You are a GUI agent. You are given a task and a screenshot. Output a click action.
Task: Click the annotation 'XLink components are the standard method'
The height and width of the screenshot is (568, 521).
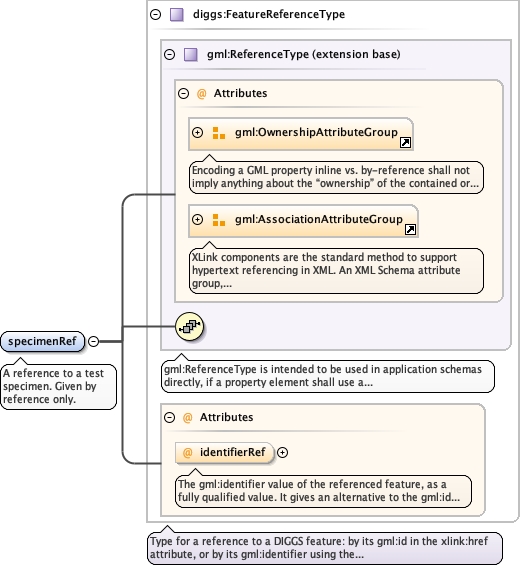point(336,271)
